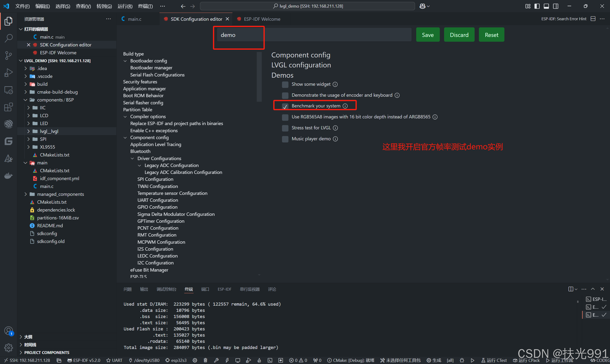610x364 pixels.
Task: Enable the Show some widget demo checkbox
Action: point(285,84)
